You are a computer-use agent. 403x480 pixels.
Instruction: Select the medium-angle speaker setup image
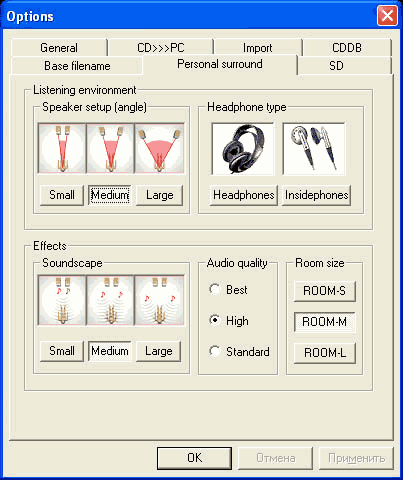tap(110, 148)
